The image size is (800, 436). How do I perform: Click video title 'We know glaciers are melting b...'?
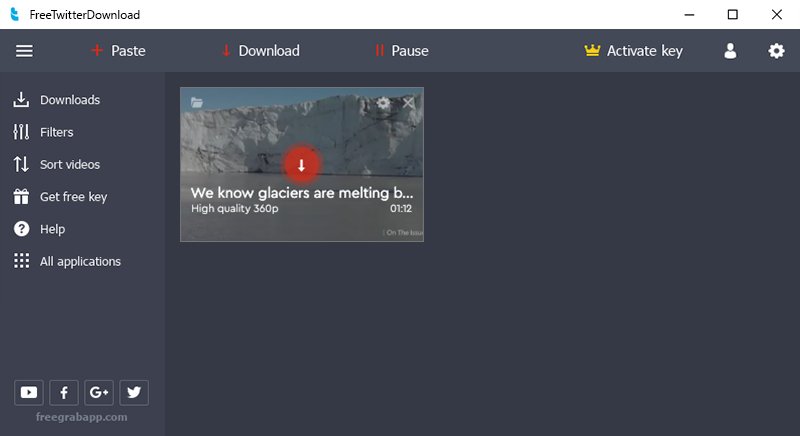pyautogui.click(x=302, y=193)
